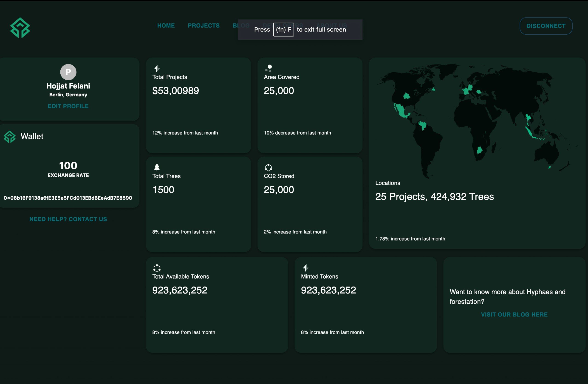Click the Minted Tokens label
Image resolution: width=588 pixels, height=384 pixels.
pos(319,277)
